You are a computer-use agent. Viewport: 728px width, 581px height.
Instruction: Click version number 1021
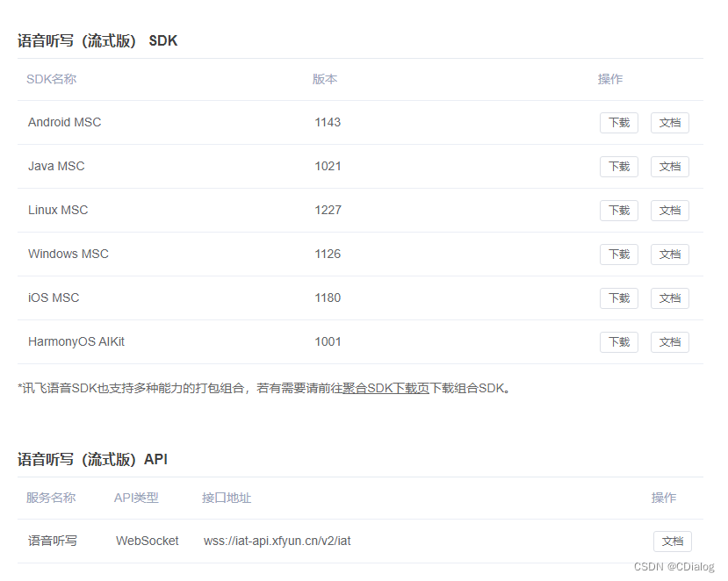[x=328, y=166]
